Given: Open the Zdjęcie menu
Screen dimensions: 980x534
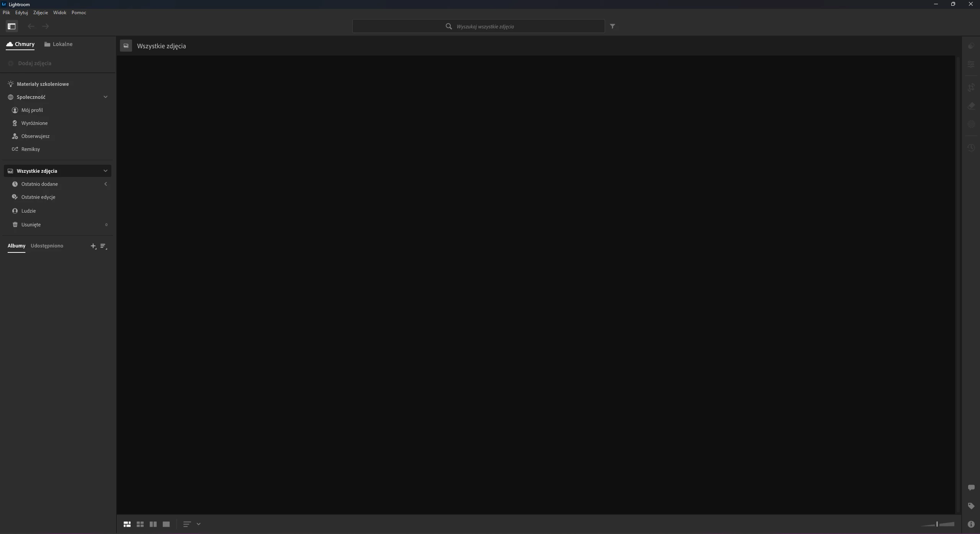Looking at the screenshot, I should [x=40, y=13].
